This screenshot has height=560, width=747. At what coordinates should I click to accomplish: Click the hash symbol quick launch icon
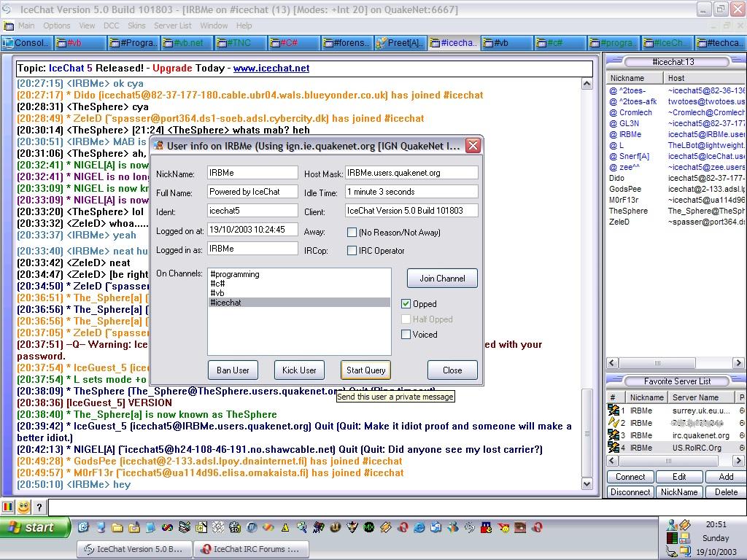(x=252, y=527)
